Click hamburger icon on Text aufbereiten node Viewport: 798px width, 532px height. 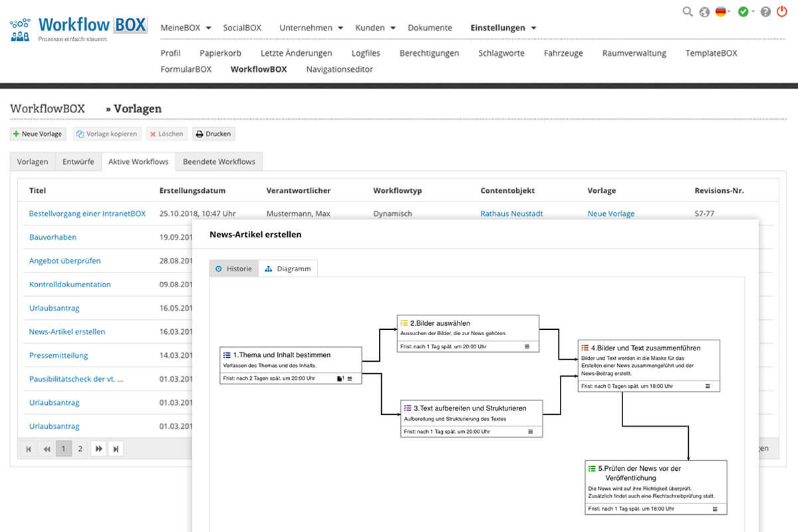pyautogui.click(x=531, y=432)
